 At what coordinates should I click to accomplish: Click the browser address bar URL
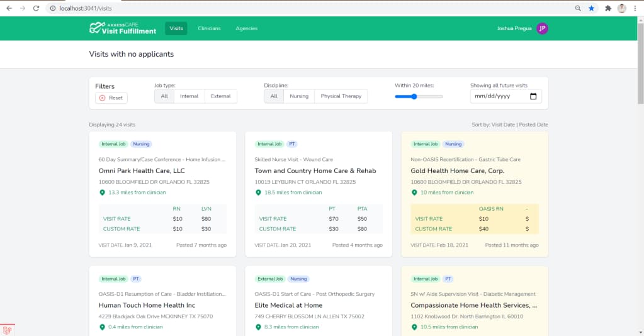pyautogui.click(x=86, y=8)
